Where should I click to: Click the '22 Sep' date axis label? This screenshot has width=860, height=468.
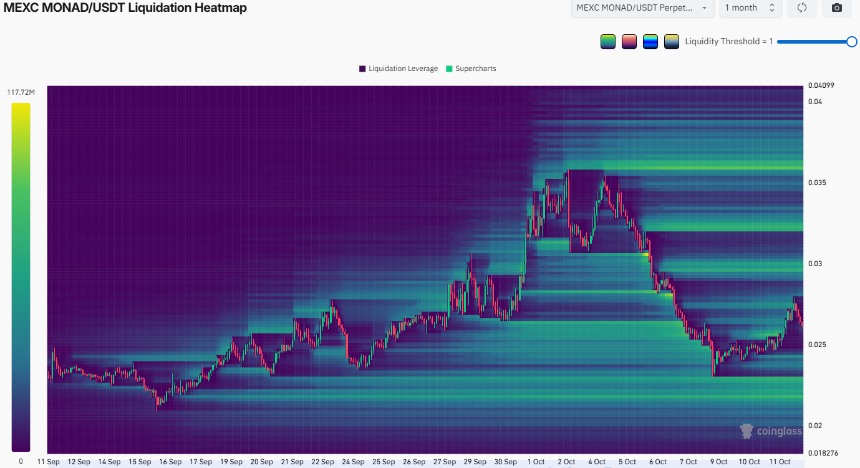point(322,462)
